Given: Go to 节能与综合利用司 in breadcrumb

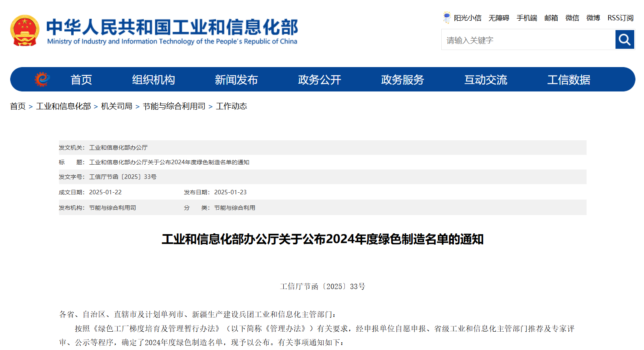Looking at the screenshot, I should (x=174, y=106).
